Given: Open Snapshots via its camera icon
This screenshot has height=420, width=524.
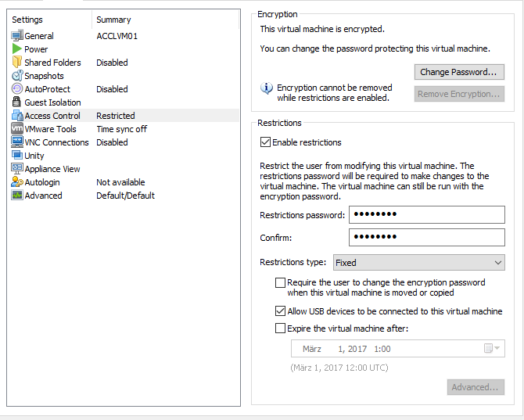Looking at the screenshot, I should click(x=17, y=76).
